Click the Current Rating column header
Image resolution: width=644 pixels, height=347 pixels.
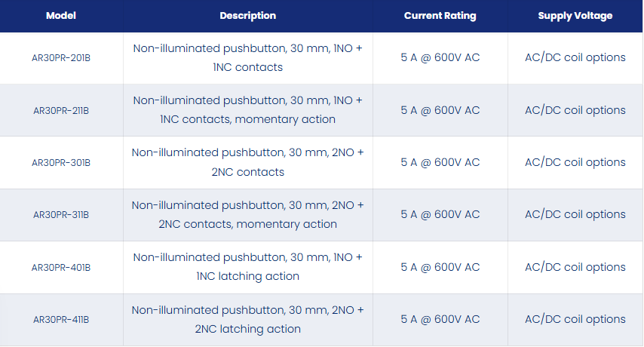point(440,16)
